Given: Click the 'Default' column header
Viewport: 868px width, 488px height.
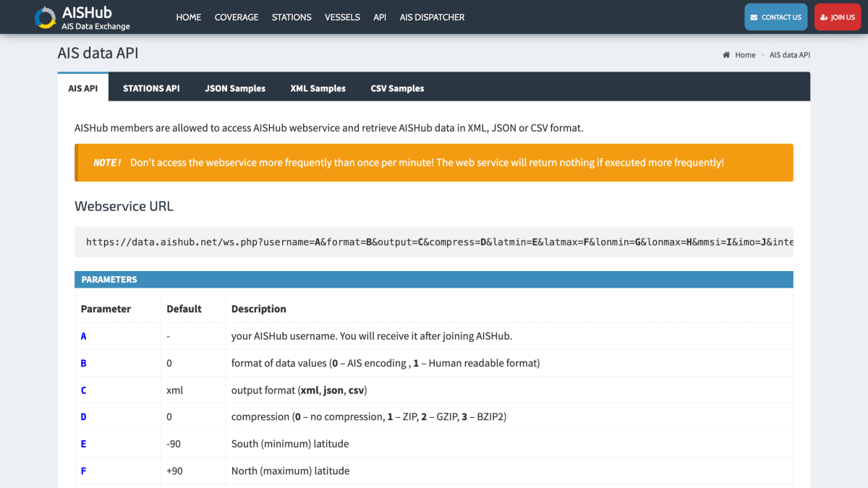Looking at the screenshot, I should pos(184,309).
